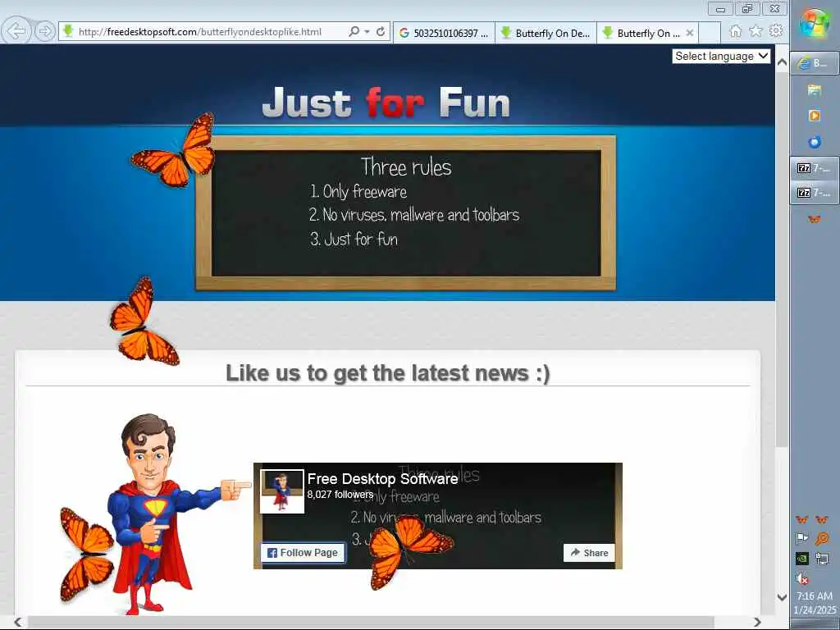Click the left butterfly system tray icon
The width and height of the screenshot is (840, 630).
pos(802,519)
